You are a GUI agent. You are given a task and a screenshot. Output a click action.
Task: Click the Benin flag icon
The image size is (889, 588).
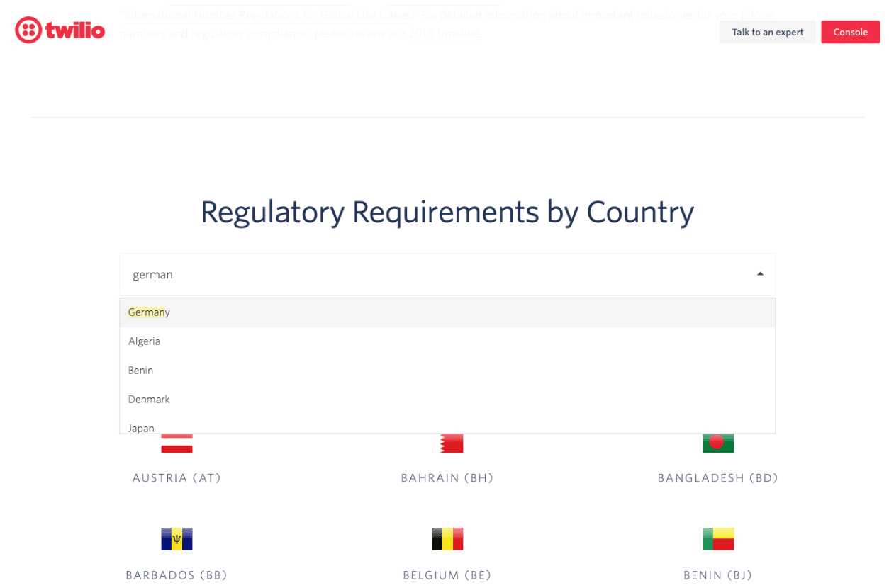[718, 538]
